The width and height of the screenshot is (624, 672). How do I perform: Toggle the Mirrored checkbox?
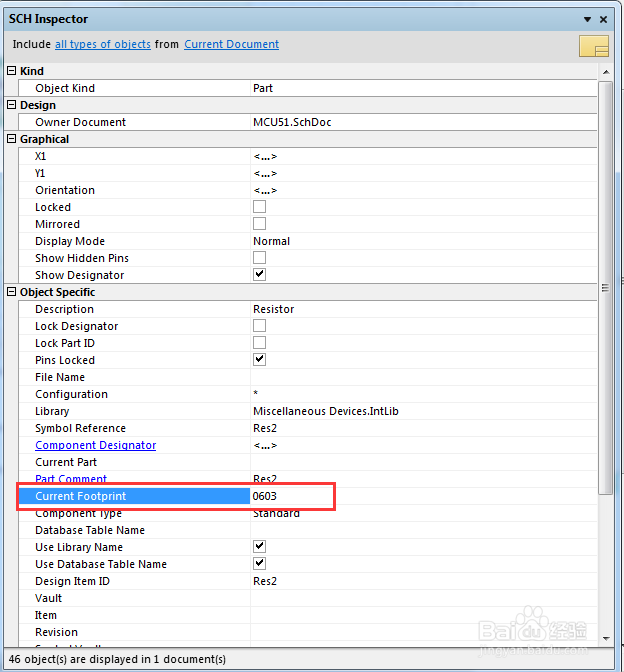(x=259, y=224)
